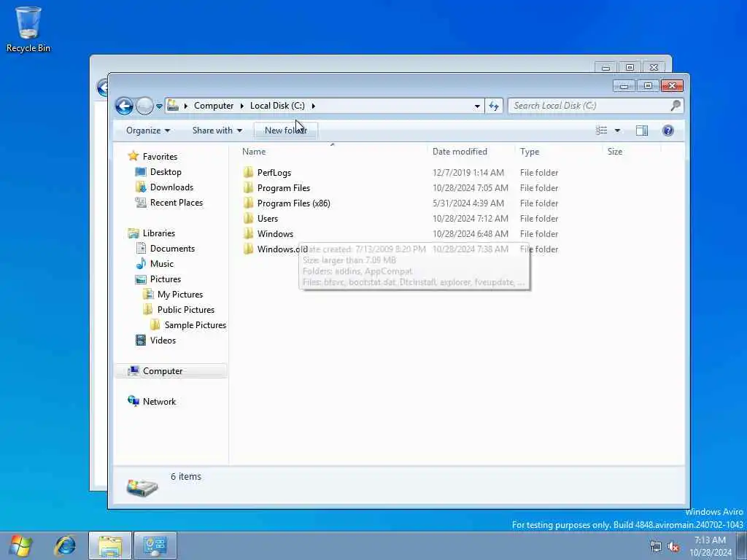Expand the arrow after Local Disk (C:)
The width and height of the screenshot is (747, 560).
pos(314,106)
